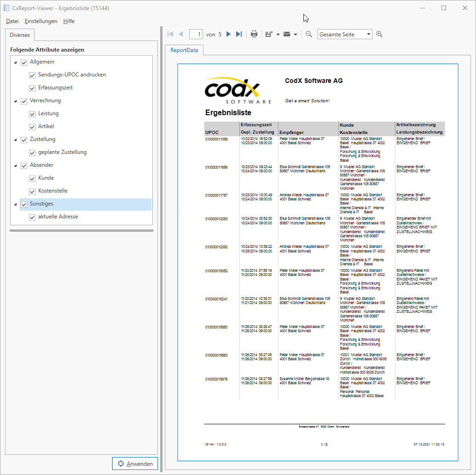Zoom in using the magnifier plus icon

[x=379, y=34]
